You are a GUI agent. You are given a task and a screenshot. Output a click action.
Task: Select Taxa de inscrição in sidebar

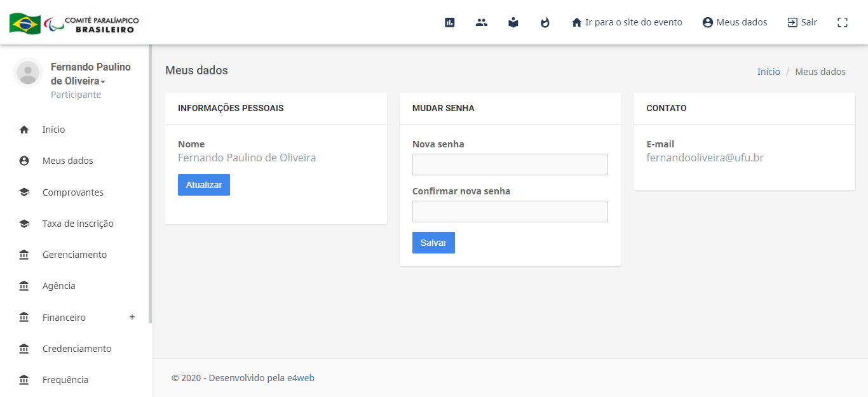click(78, 224)
